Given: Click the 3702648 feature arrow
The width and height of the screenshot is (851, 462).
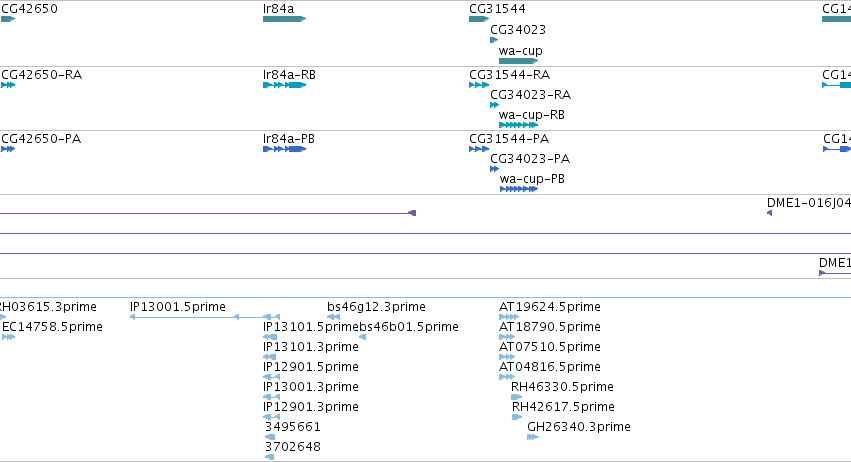Looking at the screenshot, I should coord(270,457).
